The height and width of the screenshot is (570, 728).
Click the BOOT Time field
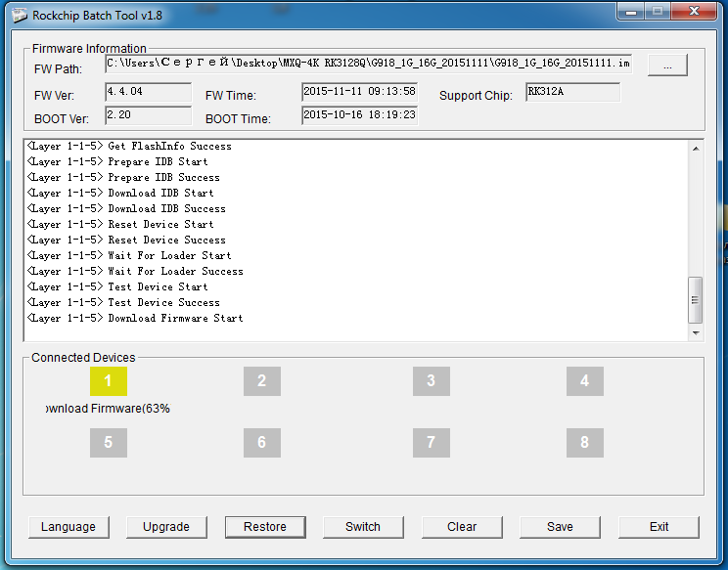point(359,115)
